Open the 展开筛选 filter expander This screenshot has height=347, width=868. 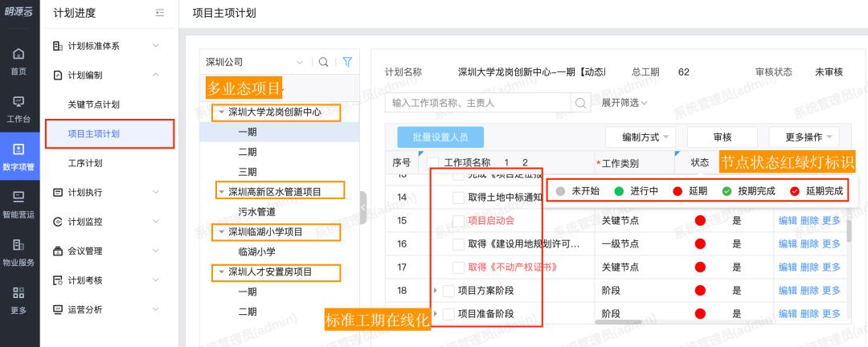pos(624,102)
